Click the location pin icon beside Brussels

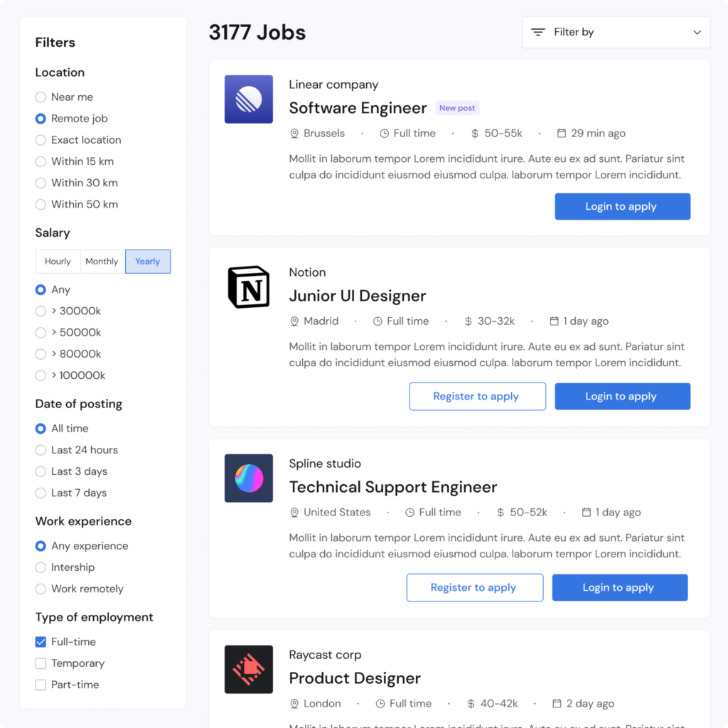294,134
